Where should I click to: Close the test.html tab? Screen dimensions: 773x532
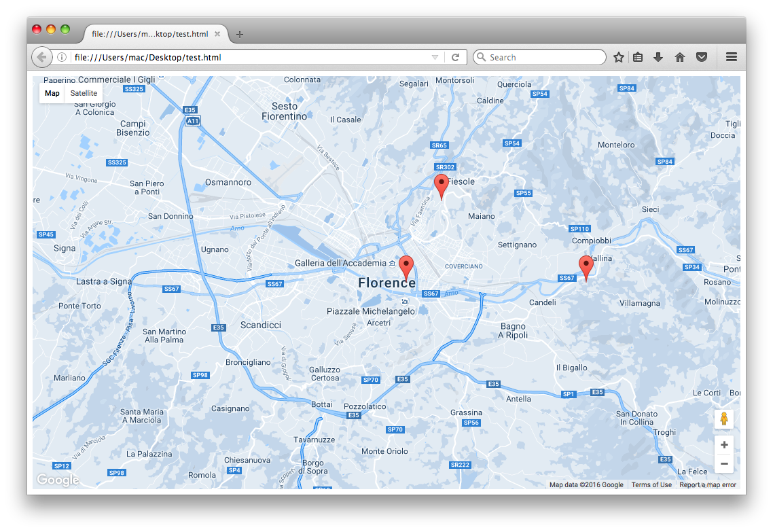click(217, 34)
